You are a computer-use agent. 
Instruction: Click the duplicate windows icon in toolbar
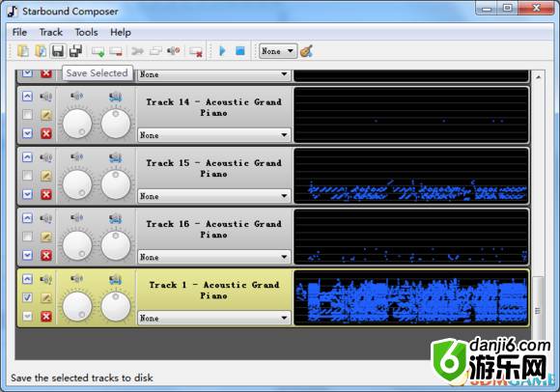pyautogui.click(x=155, y=51)
